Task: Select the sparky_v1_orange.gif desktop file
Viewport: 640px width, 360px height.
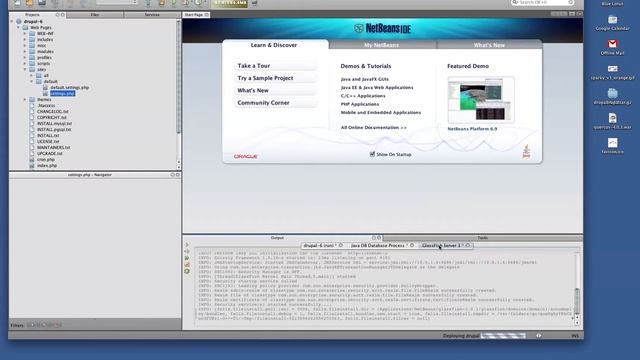Action: point(612,72)
